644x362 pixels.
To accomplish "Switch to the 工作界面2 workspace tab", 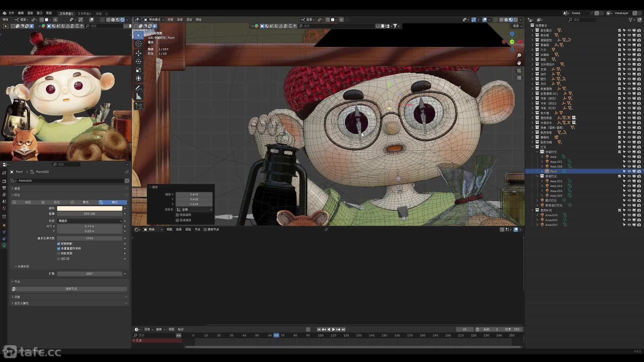I will [x=84, y=14].
